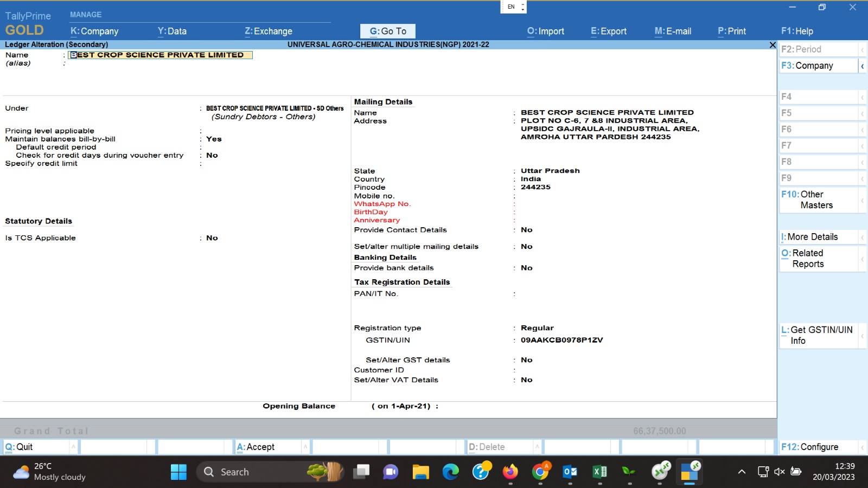Image resolution: width=868 pixels, height=488 pixels.
Task: Click the Windows Start button
Action: tap(178, 472)
